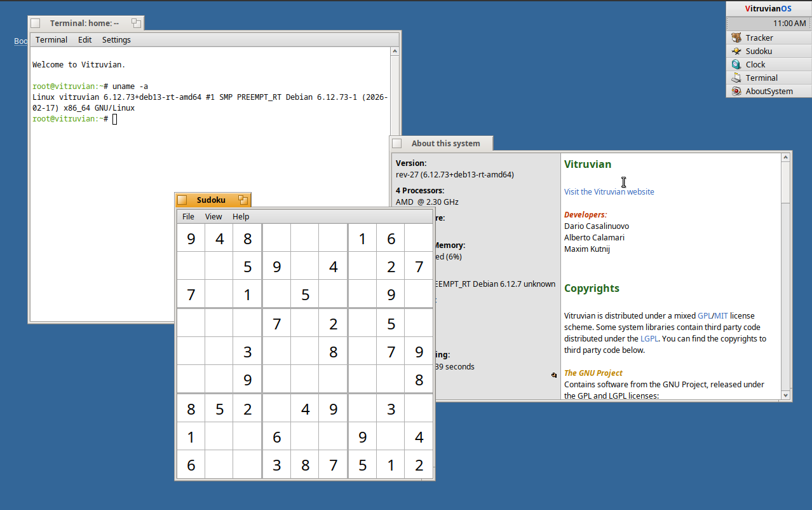The height and width of the screenshot is (510, 812).
Task: Expand the Sudoku View menu
Action: pos(213,217)
